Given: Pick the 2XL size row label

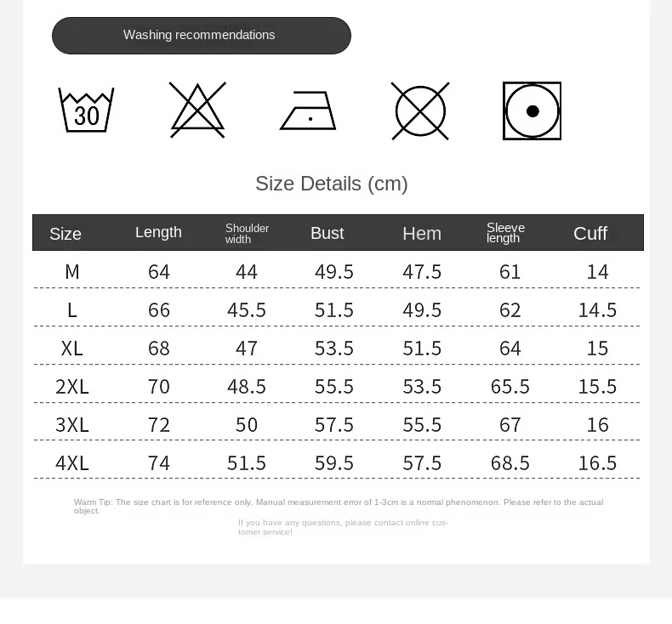Looking at the screenshot, I should point(72,387).
